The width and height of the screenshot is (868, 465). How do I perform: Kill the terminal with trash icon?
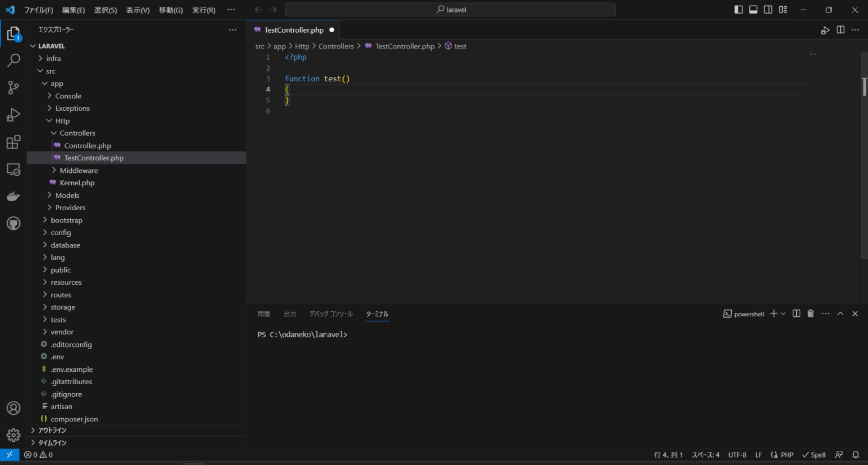(x=810, y=313)
